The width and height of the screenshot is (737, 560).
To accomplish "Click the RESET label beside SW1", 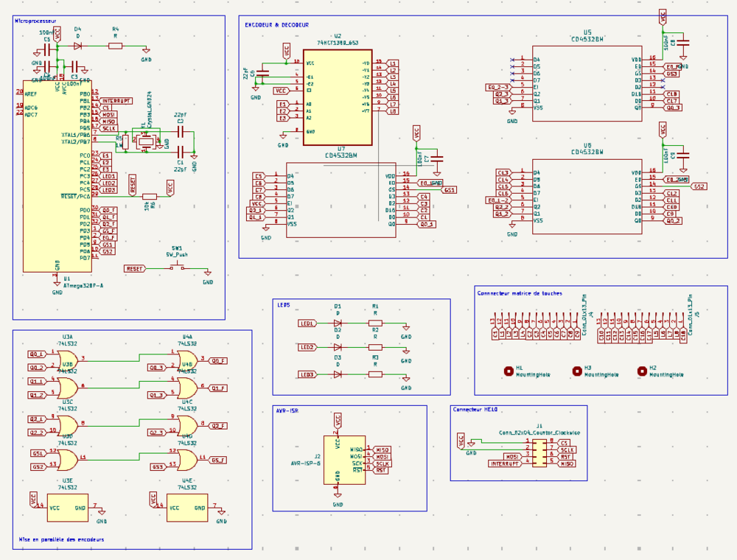I will 135,269.
